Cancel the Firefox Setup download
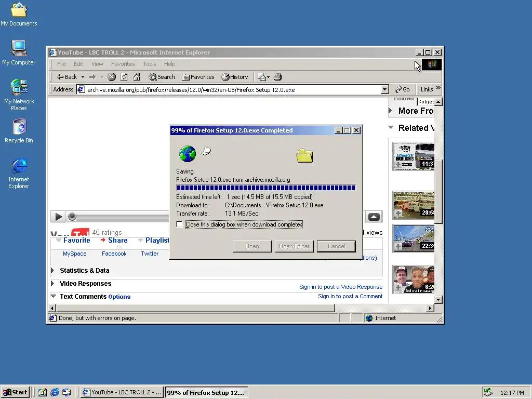Screen dimensions: 532x399 tap(336, 246)
